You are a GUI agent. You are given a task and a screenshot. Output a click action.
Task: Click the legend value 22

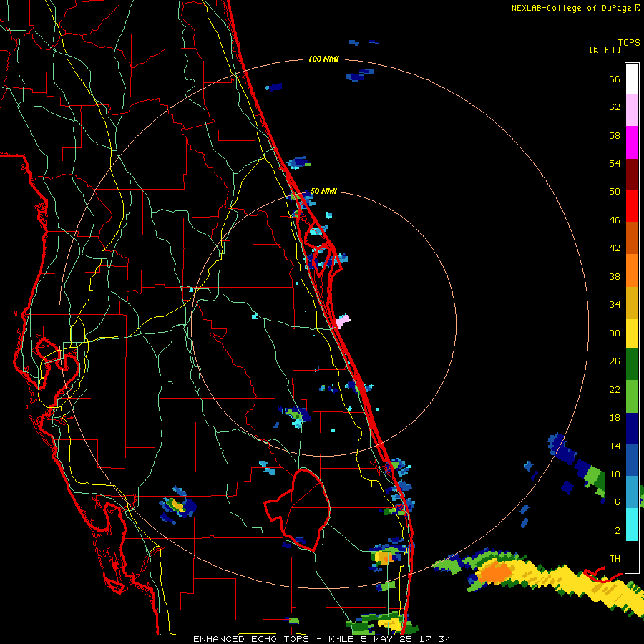click(615, 390)
